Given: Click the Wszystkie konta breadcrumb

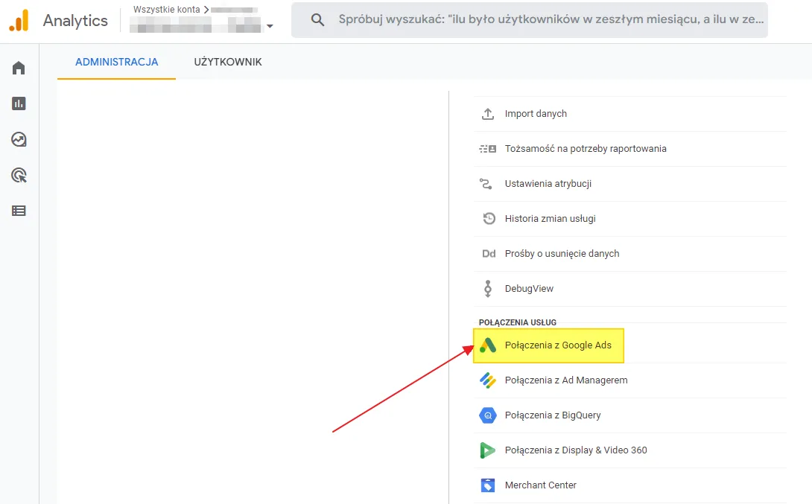Looking at the screenshot, I should [166, 10].
